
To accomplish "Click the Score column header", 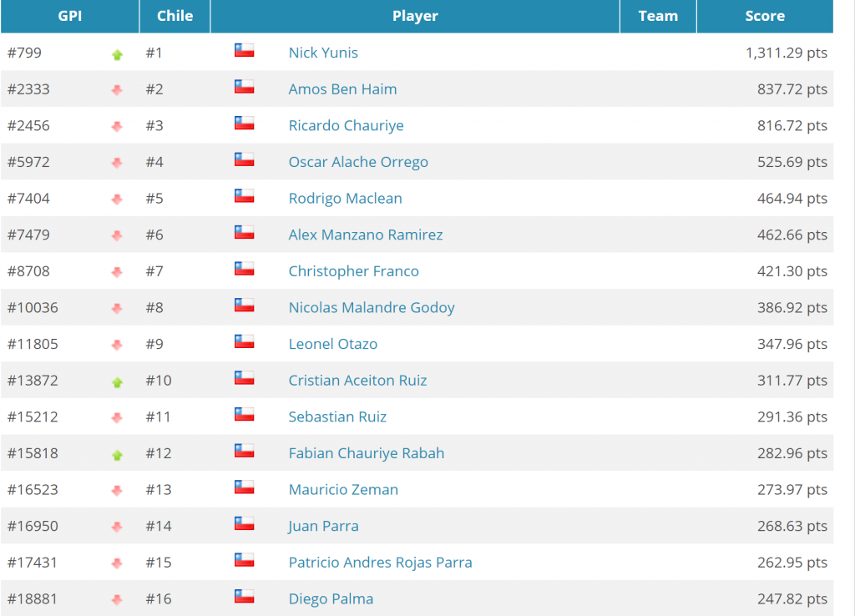I will 765,17.
